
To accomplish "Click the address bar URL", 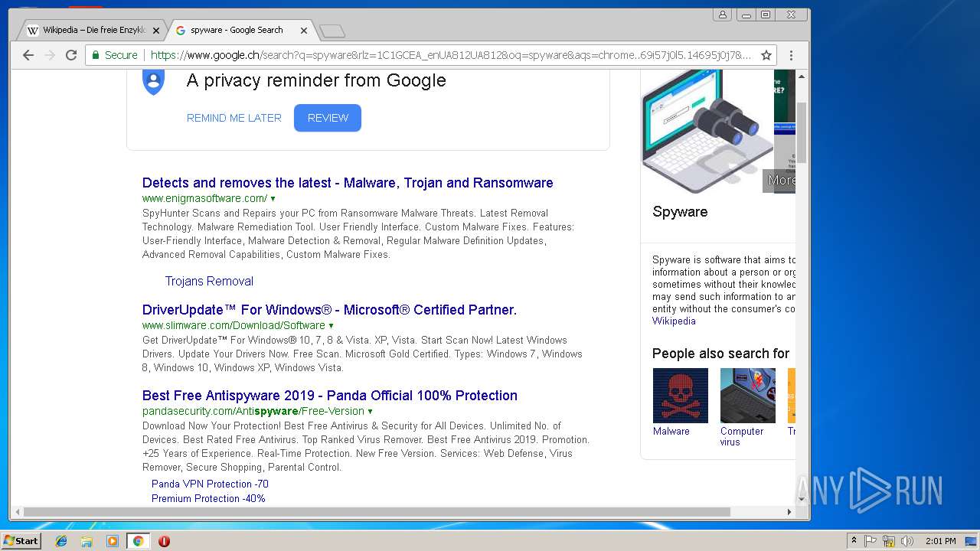I will pyautogui.click(x=451, y=55).
